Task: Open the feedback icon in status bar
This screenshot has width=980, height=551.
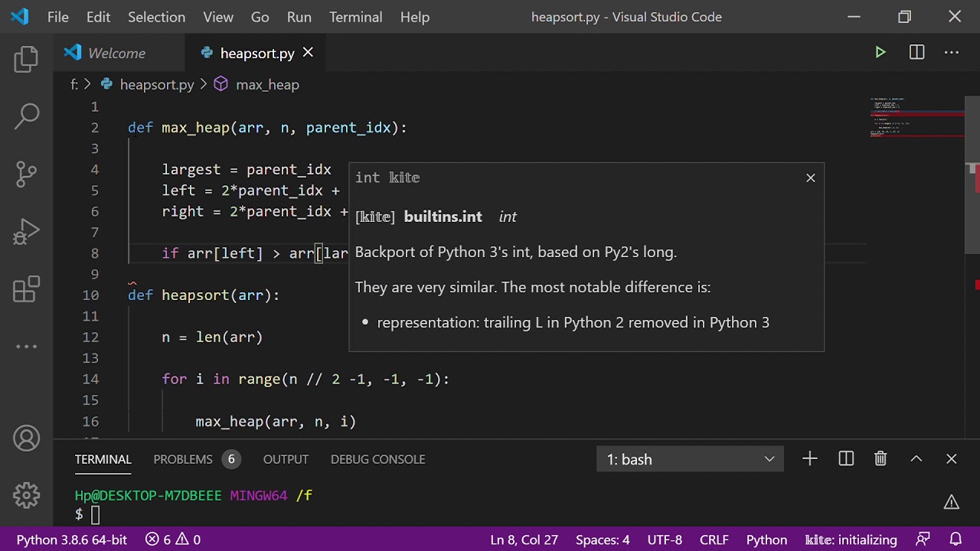Action: pyautogui.click(x=923, y=540)
